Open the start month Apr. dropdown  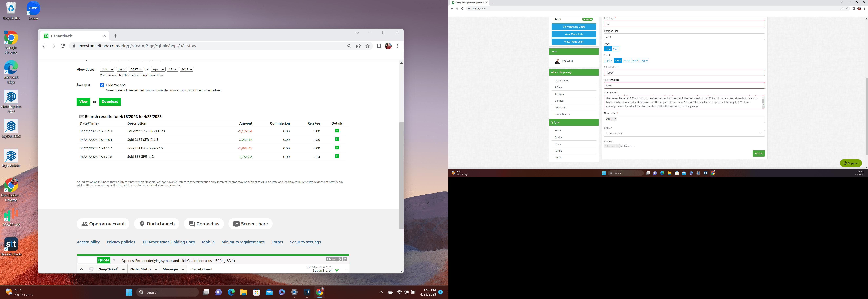point(107,70)
